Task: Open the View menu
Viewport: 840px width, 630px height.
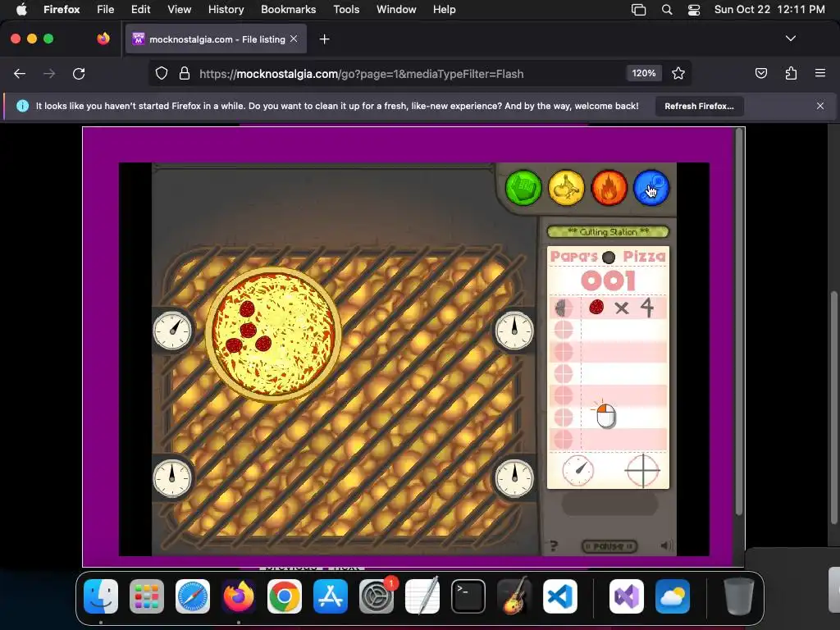Action: tap(180, 10)
